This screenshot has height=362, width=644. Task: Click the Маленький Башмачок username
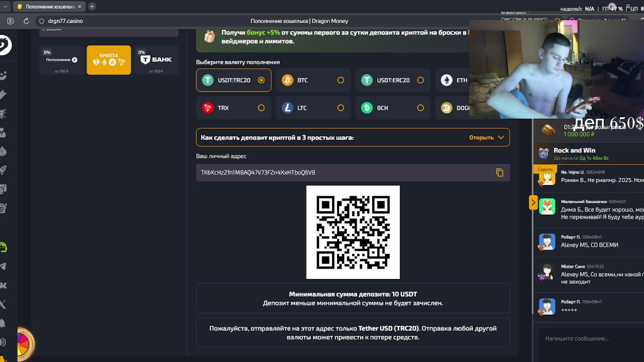point(584,202)
